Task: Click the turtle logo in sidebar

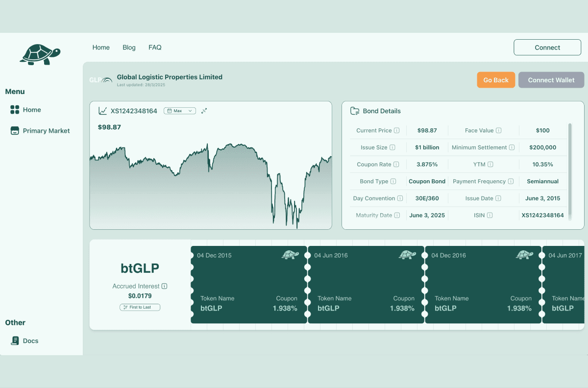Action: coord(40,54)
